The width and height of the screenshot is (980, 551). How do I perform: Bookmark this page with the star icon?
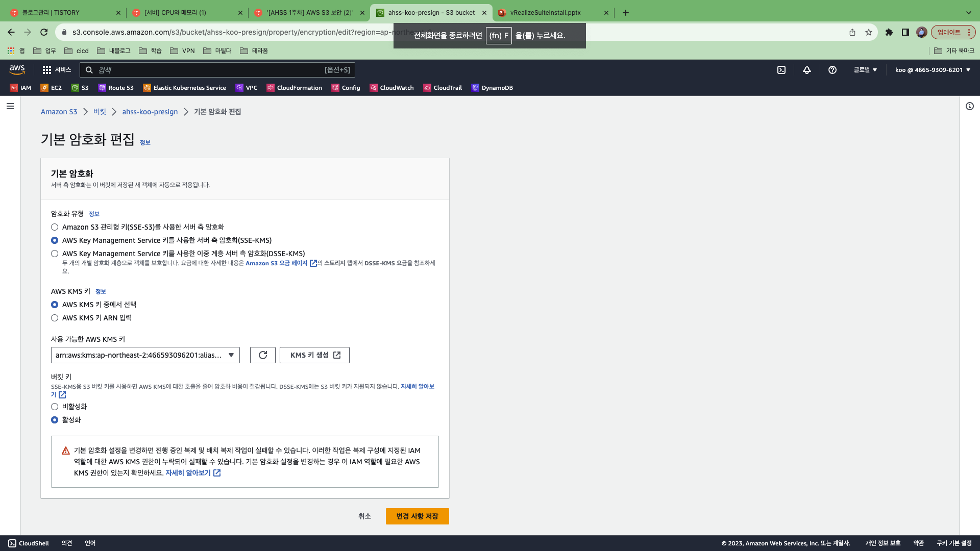click(x=869, y=32)
